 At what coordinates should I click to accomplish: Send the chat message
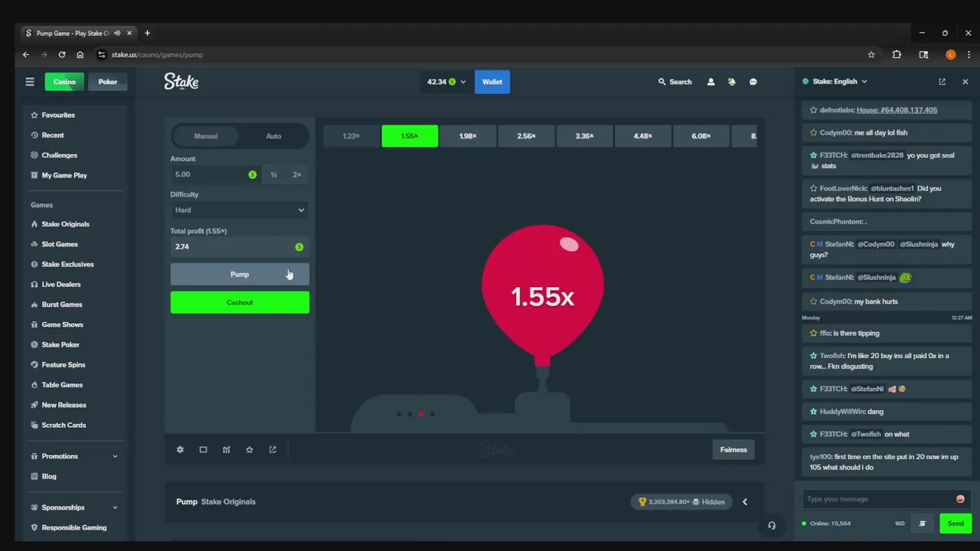955,523
